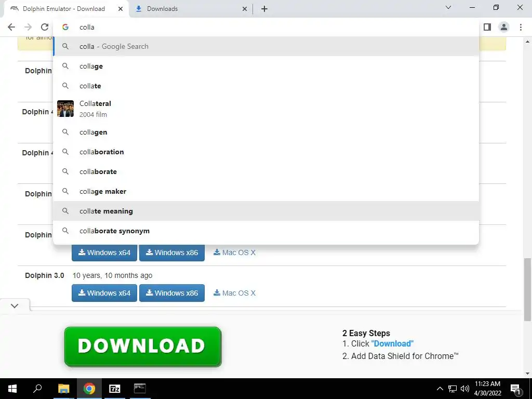
Task: Click the scrollbar down arrow
Action: click(527, 374)
